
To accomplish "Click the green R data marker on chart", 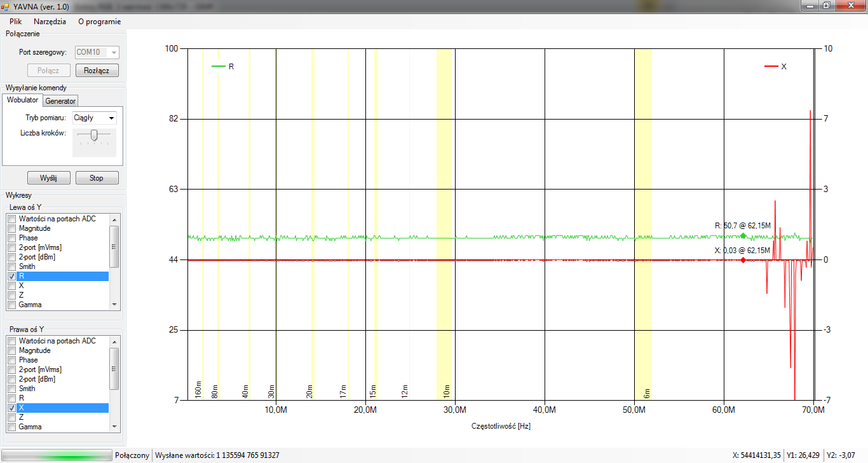I will [x=743, y=236].
